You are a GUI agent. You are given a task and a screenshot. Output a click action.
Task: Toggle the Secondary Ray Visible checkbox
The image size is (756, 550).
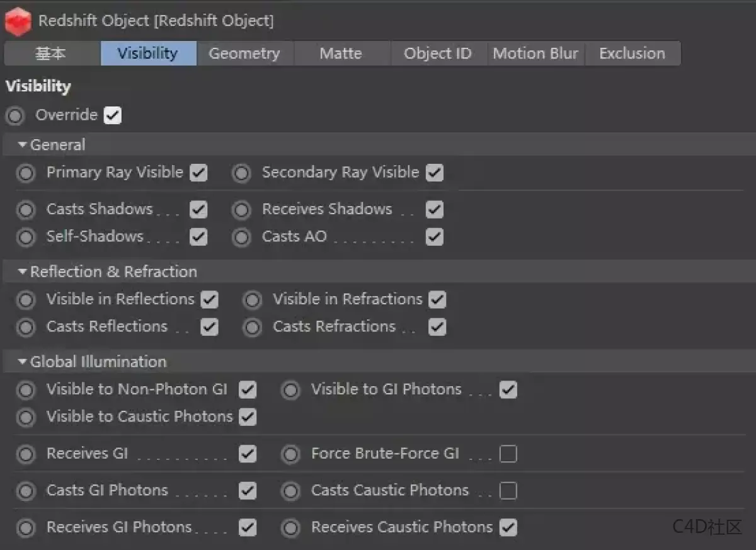[x=435, y=173]
